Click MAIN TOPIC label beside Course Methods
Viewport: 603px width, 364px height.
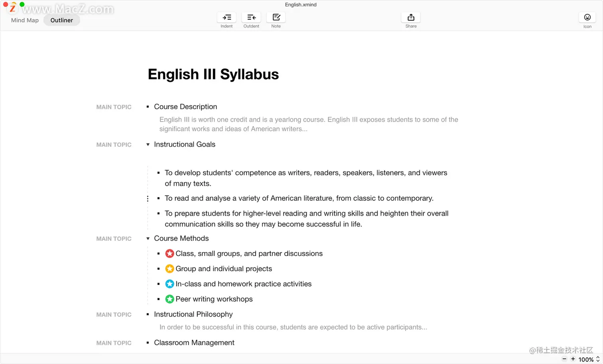coord(114,238)
